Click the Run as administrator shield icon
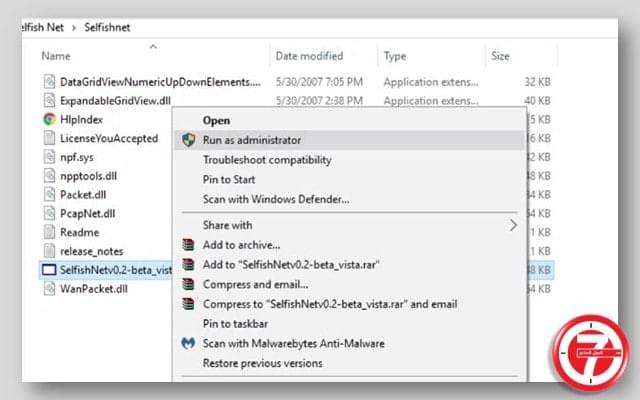The image size is (640, 400). click(x=187, y=140)
